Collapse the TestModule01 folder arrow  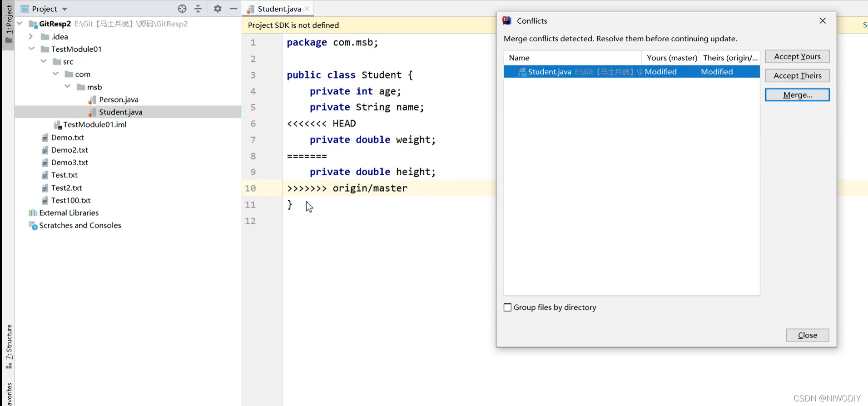click(31, 49)
